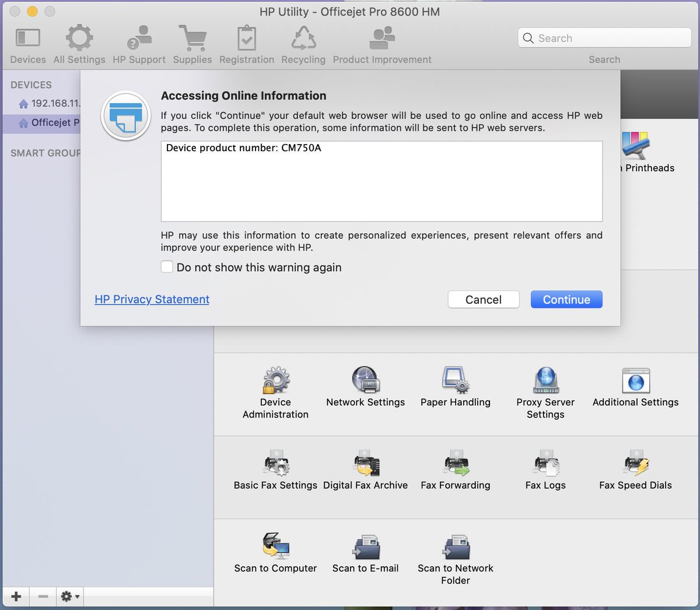Viewport: 700px width, 610px height.
Task: Remove device with the minus button
Action: (x=43, y=596)
